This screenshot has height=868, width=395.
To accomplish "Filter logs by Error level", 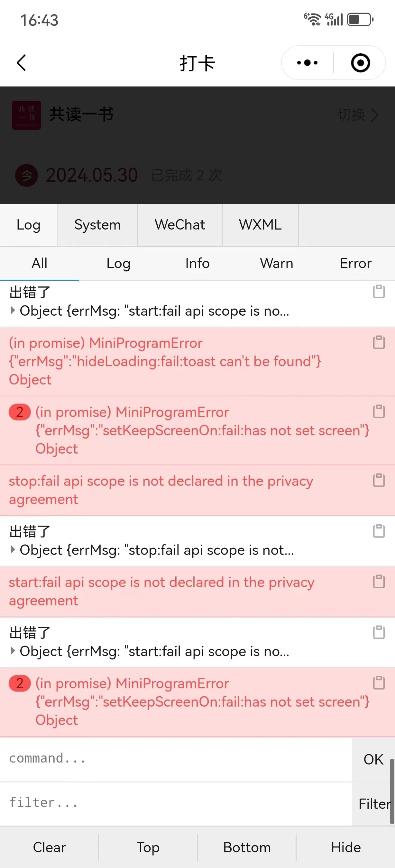I will click(x=355, y=263).
